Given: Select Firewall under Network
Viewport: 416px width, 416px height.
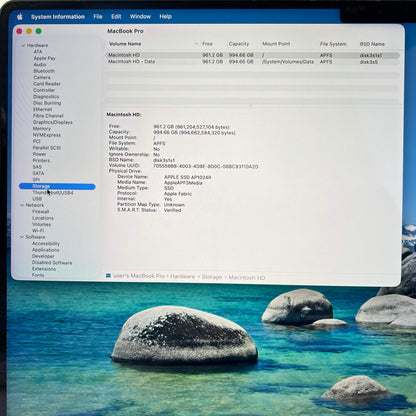Looking at the screenshot, I should pos(41,212).
